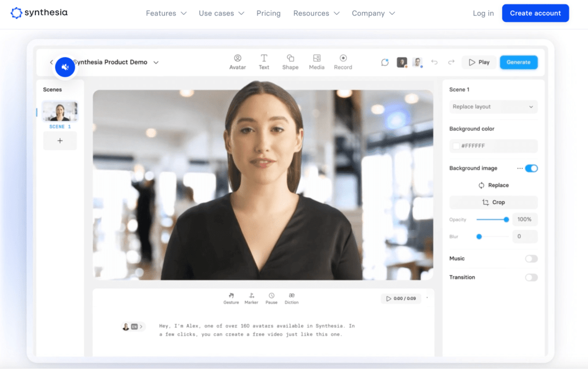
Task: Open the Pricing page
Action: click(268, 13)
